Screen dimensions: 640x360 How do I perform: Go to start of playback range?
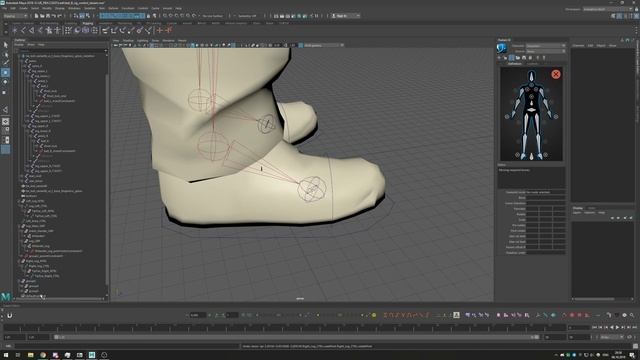coord(594,327)
